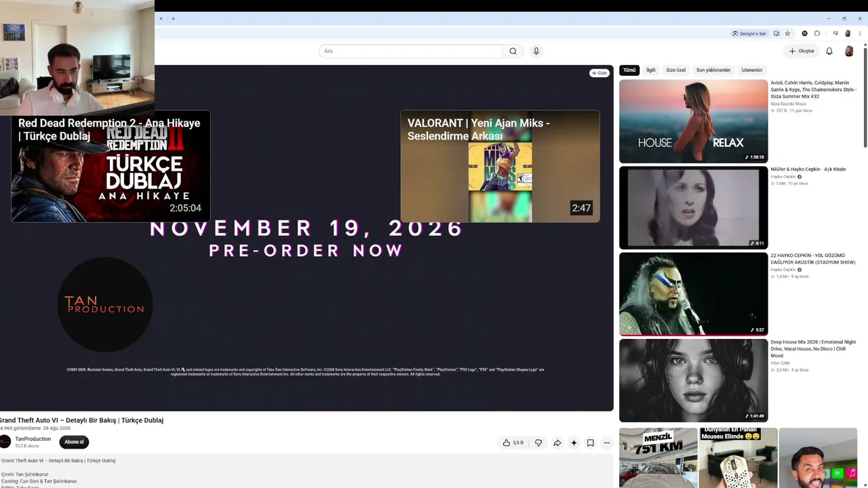Open the VALORANT Yeni Ajan Miks end-screen video

point(500,166)
